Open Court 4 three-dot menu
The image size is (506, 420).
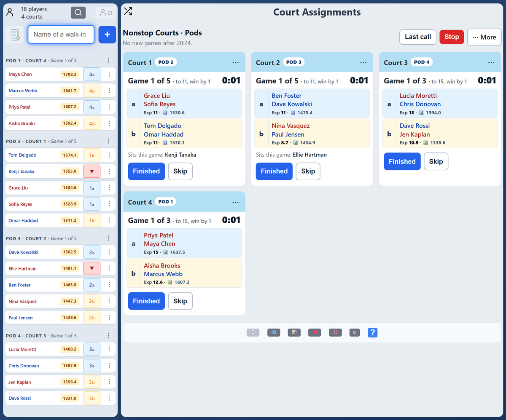click(x=235, y=202)
